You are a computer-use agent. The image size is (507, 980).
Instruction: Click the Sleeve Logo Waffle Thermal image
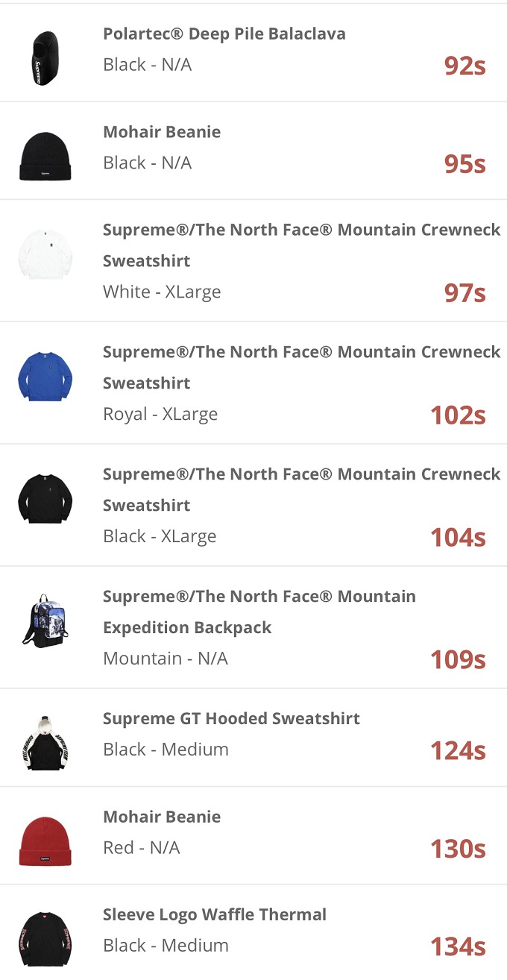pos(45,938)
